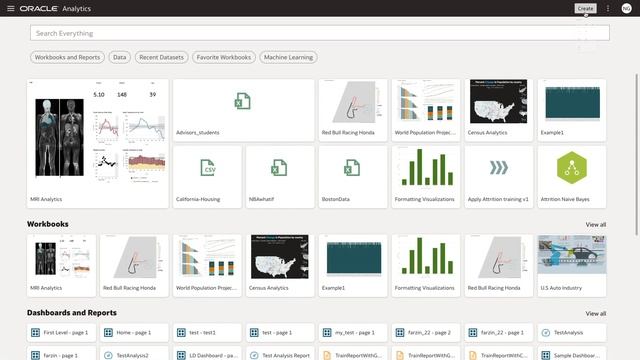Click the CSV file icon on California-Housing
The image size is (640, 360).
(208, 168)
